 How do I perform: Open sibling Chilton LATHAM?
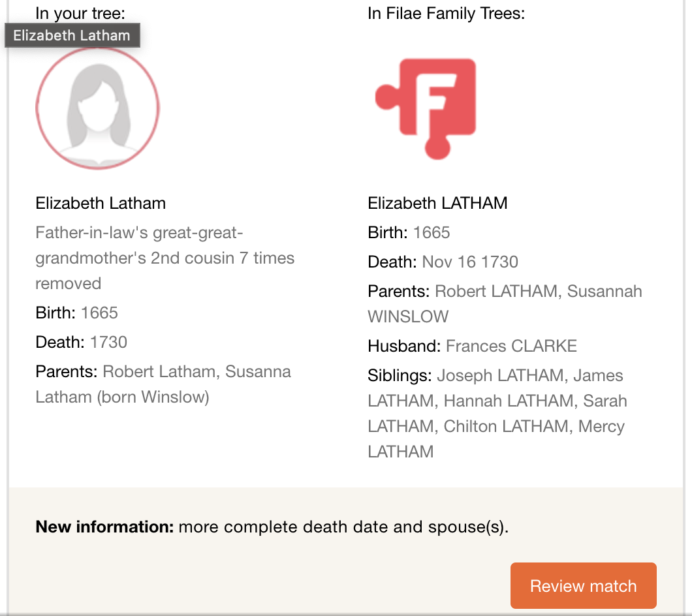coord(505,426)
